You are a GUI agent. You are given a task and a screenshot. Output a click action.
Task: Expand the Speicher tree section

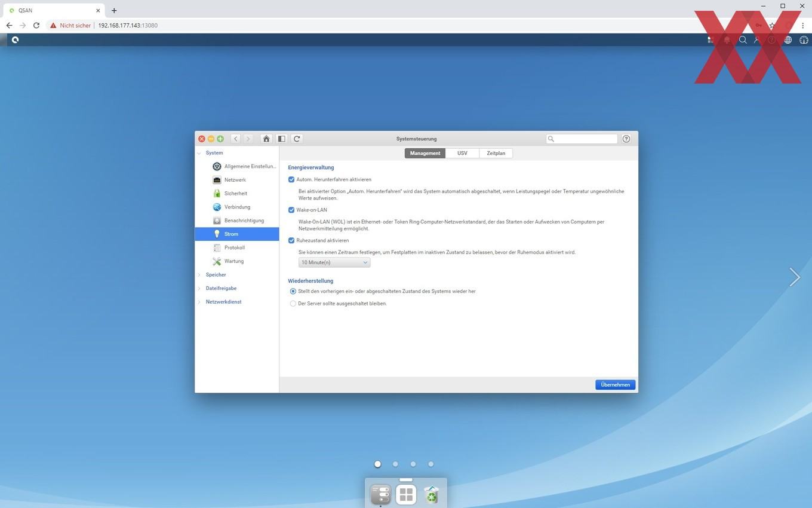(x=199, y=275)
